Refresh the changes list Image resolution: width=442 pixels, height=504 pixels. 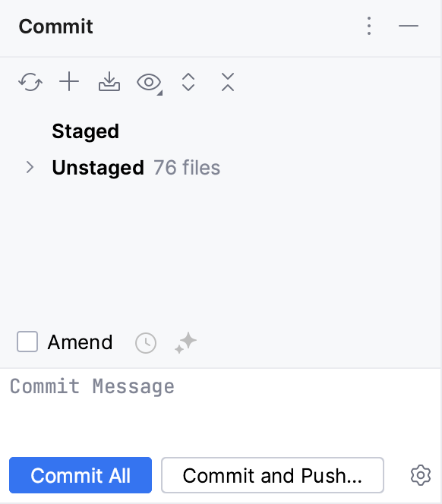coord(30,82)
